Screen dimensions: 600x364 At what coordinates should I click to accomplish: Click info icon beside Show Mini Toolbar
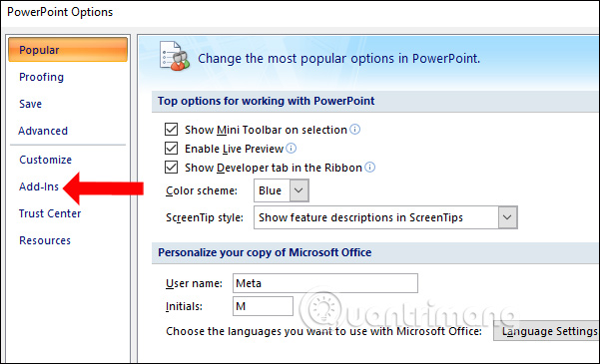pos(355,130)
